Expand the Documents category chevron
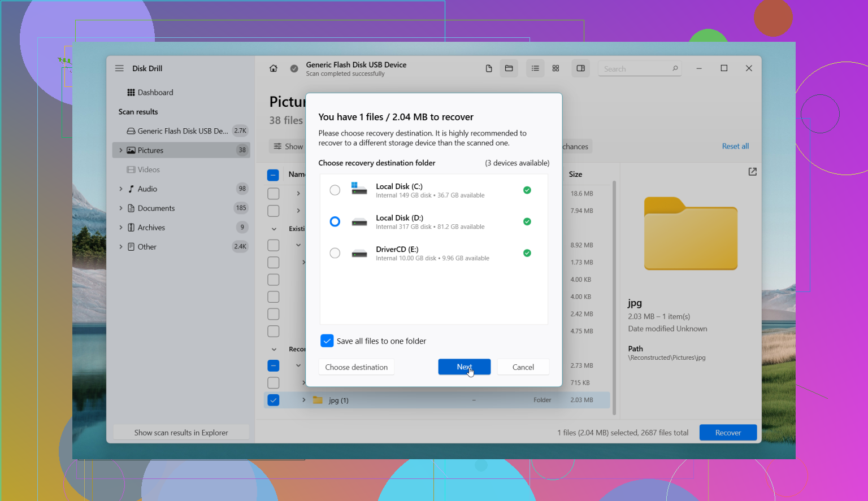The height and width of the screenshot is (501, 868). click(x=120, y=208)
